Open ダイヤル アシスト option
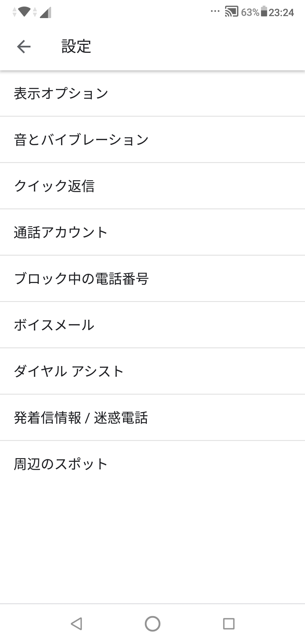 (x=152, y=371)
